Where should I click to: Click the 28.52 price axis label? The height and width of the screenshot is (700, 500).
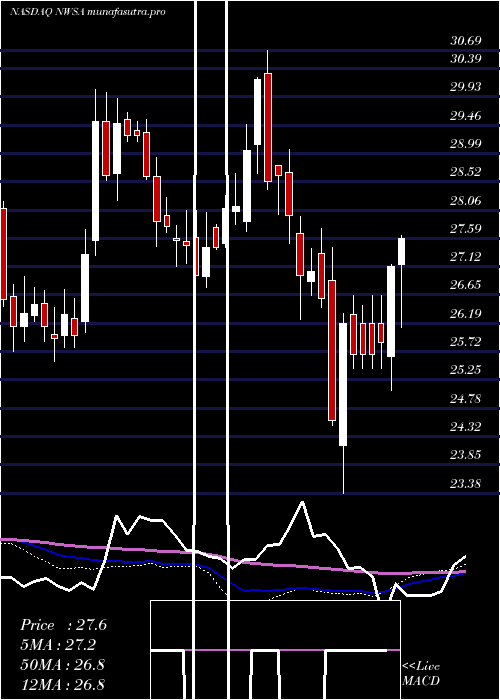click(x=466, y=172)
